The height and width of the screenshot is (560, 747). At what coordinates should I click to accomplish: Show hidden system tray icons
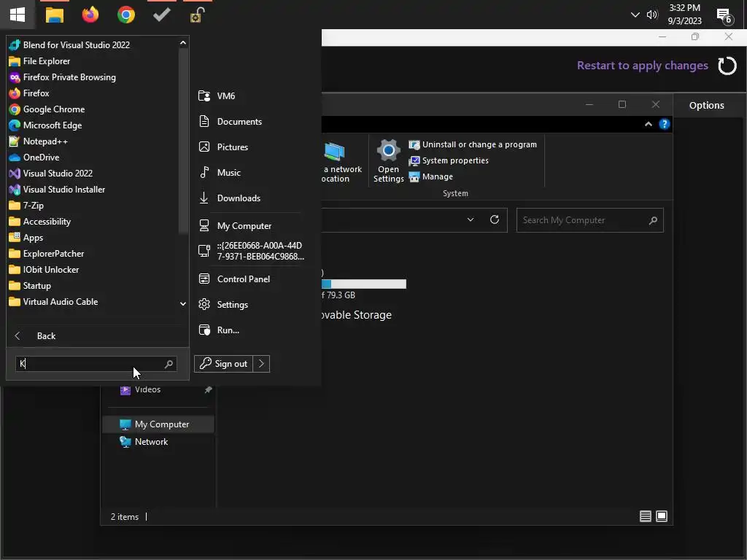tap(635, 15)
